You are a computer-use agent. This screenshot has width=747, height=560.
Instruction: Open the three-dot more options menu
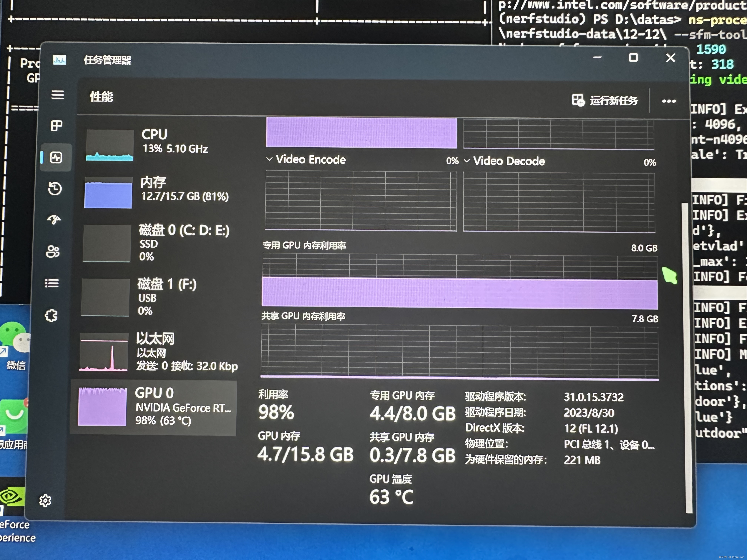coord(669,101)
